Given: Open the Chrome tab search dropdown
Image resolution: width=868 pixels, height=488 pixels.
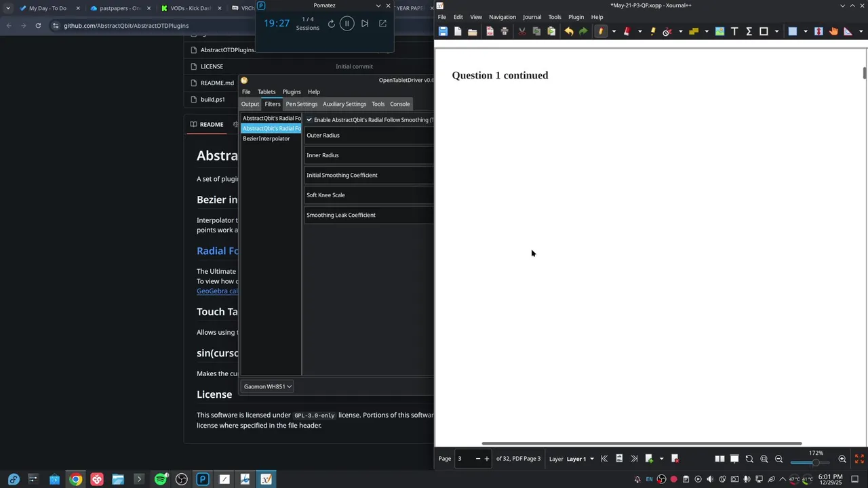Looking at the screenshot, I should 7,8.
